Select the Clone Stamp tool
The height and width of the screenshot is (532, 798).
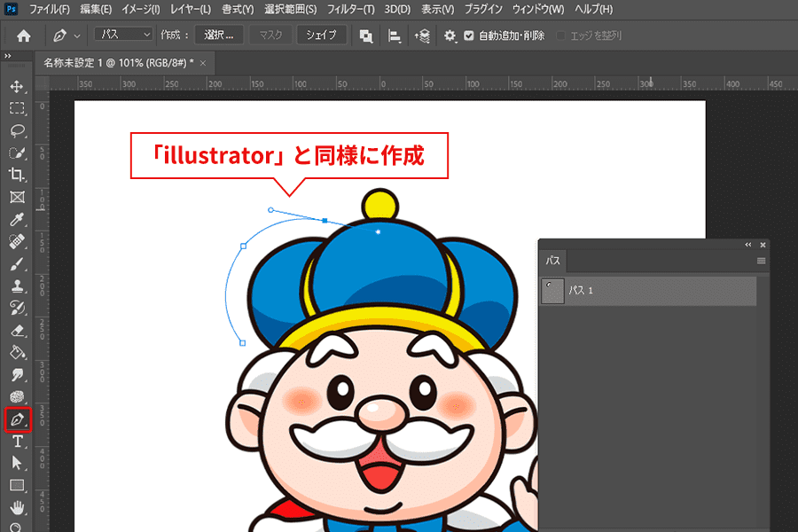(x=17, y=286)
